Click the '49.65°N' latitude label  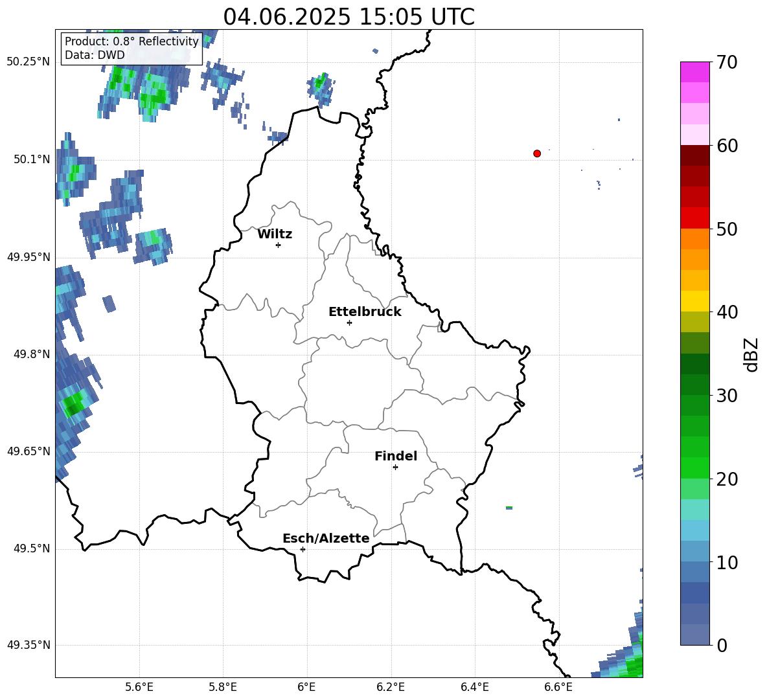point(29,451)
